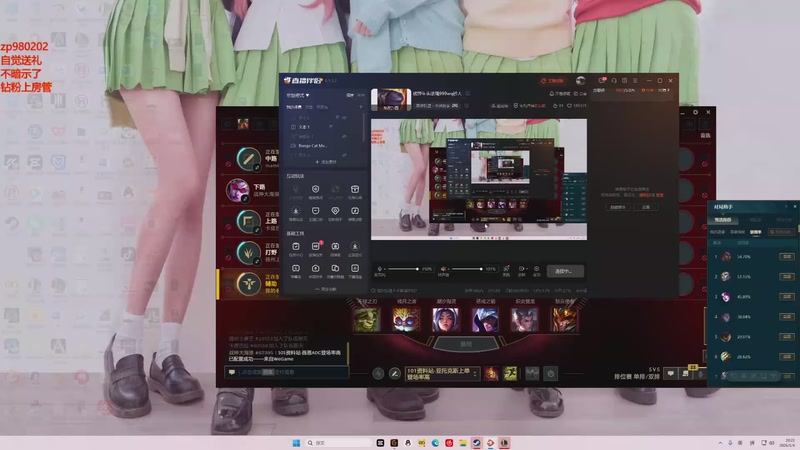Open the File Explorer taskbar icon
The height and width of the screenshot is (450, 800).
463,443
